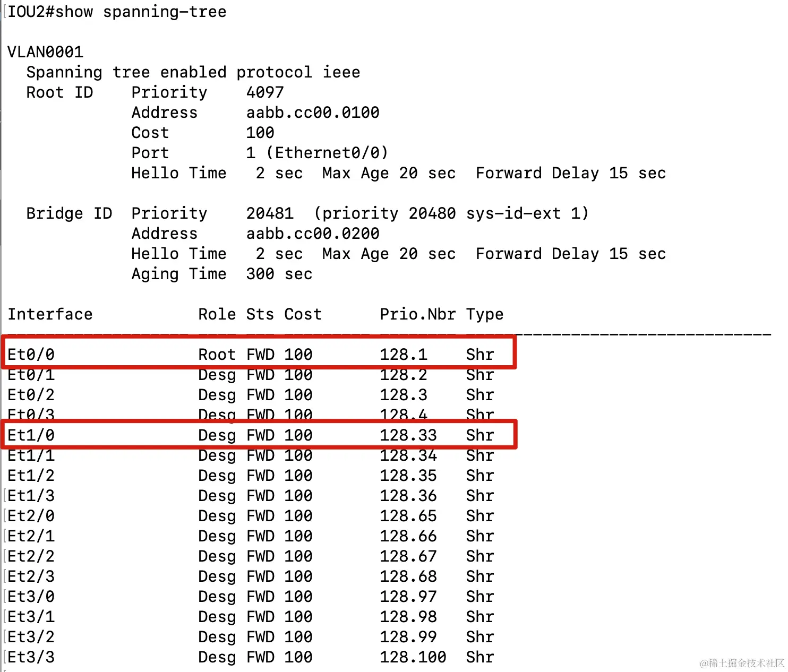Click the Role column header
Screen dimensions: 788x672
coord(217,314)
